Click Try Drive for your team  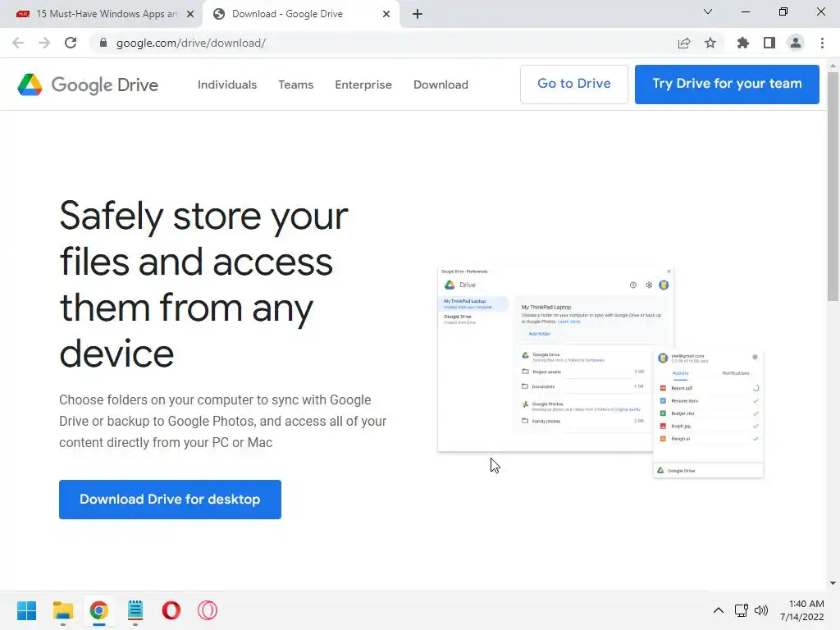click(727, 84)
